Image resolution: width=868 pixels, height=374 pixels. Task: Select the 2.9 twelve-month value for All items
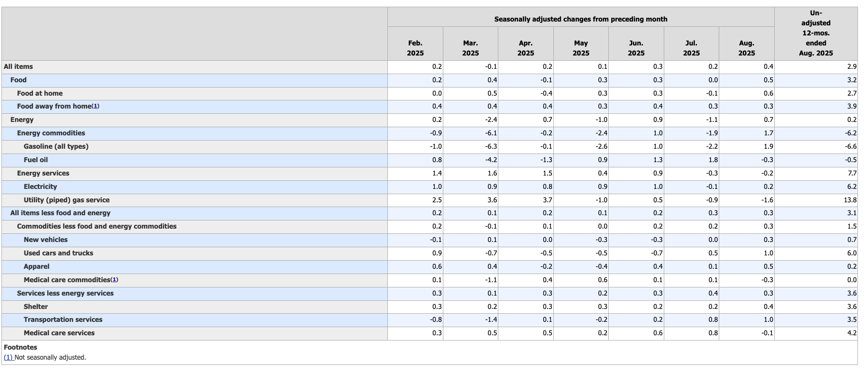851,66
